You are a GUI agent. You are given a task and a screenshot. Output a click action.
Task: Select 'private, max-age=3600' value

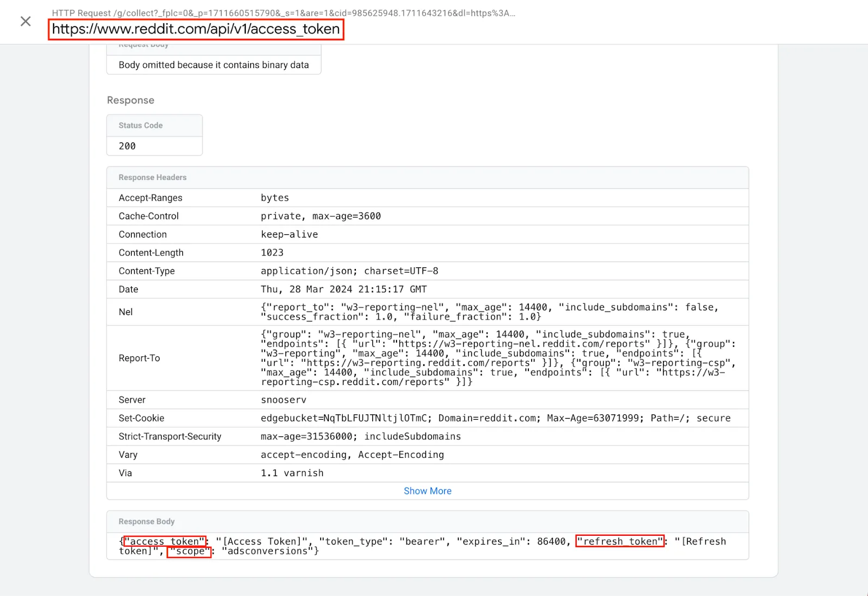pyautogui.click(x=321, y=216)
